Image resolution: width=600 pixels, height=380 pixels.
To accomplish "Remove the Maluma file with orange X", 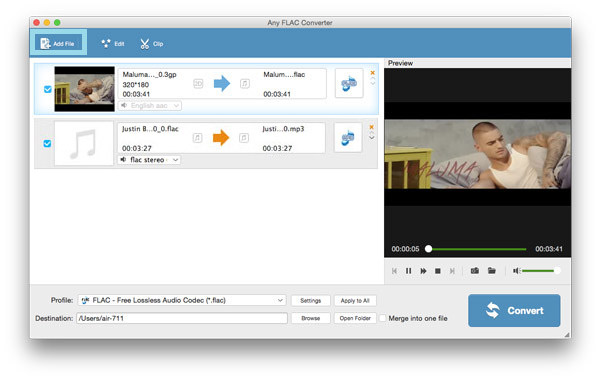I will click(x=372, y=73).
